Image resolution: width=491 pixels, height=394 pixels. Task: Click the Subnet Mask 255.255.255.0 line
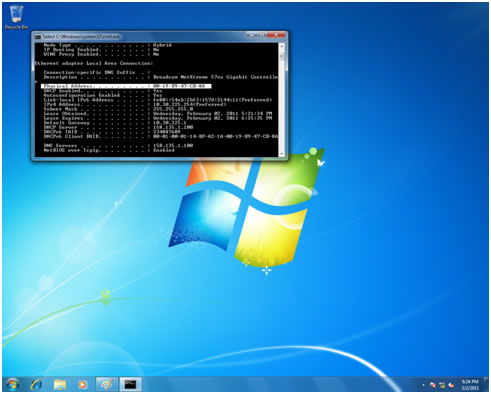[x=118, y=109]
